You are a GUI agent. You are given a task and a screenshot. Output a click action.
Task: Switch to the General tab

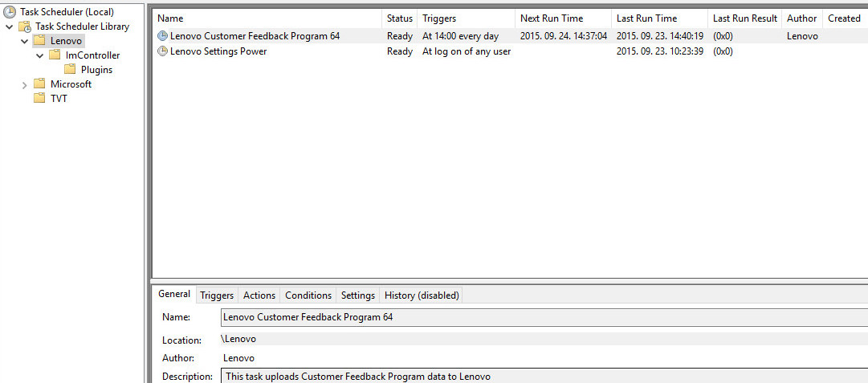173,294
